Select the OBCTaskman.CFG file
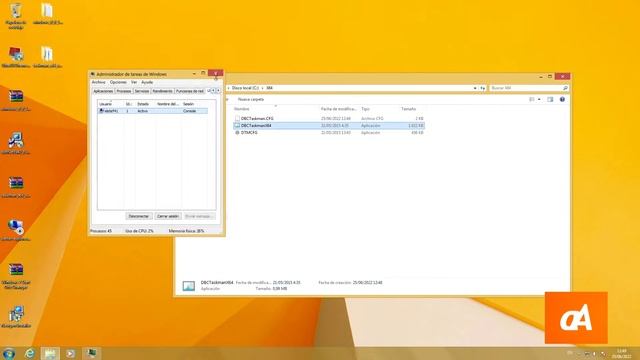The width and height of the screenshot is (640, 360). tap(257, 119)
